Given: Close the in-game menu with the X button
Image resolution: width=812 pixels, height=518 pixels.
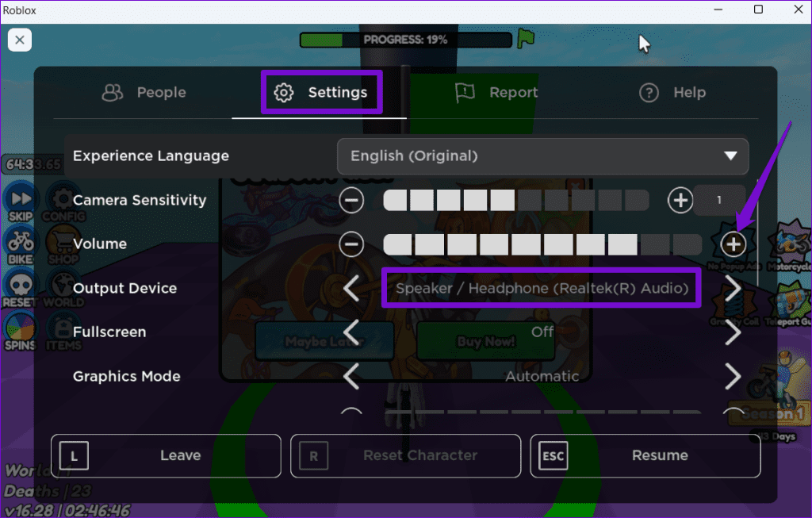Looking at the screenshot, I should 20,40.
